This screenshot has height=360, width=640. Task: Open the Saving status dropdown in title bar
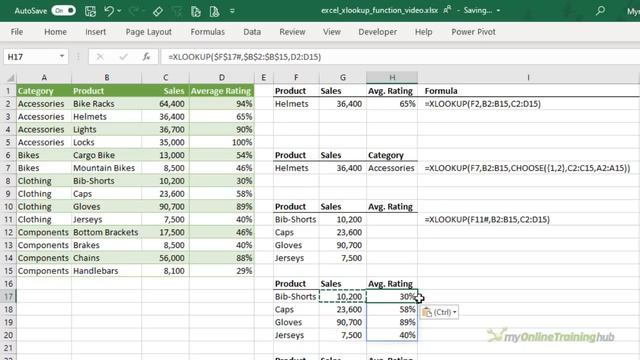tap(498, 11)
